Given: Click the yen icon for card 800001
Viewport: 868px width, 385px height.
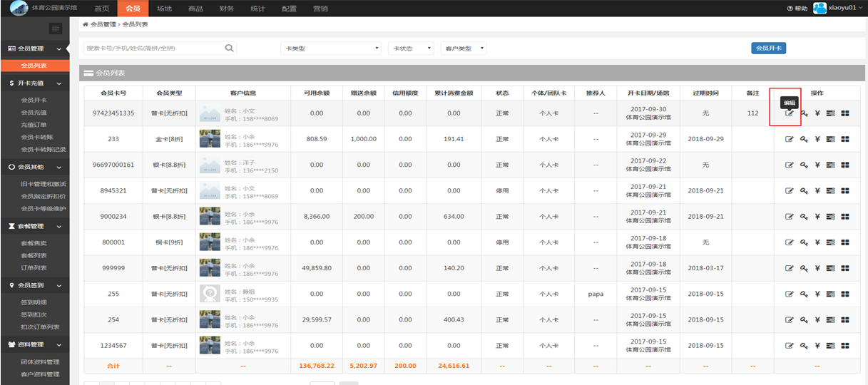Looking at the screenshot, I should [817, 242].
